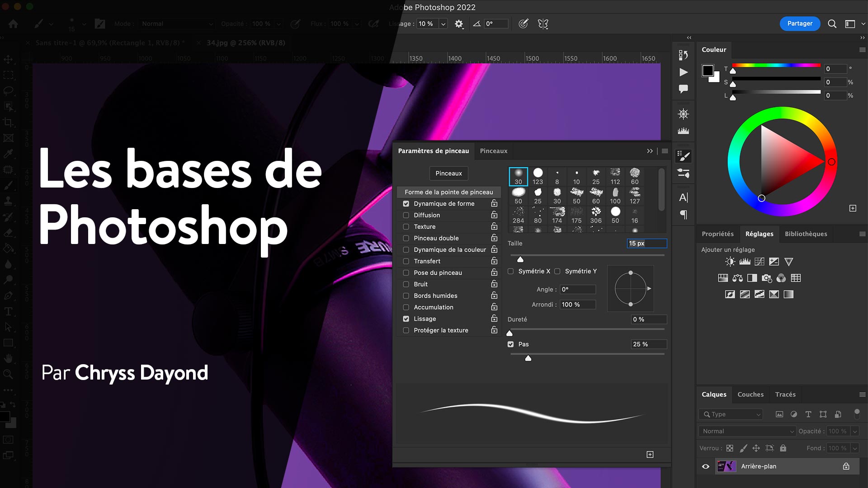Switch to the Couches tab

point(750,394)
